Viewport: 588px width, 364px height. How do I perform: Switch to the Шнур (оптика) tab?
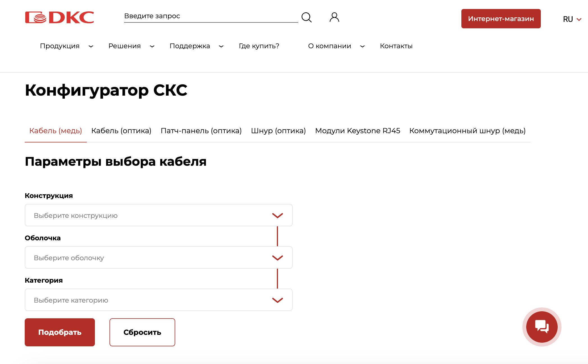278,131
